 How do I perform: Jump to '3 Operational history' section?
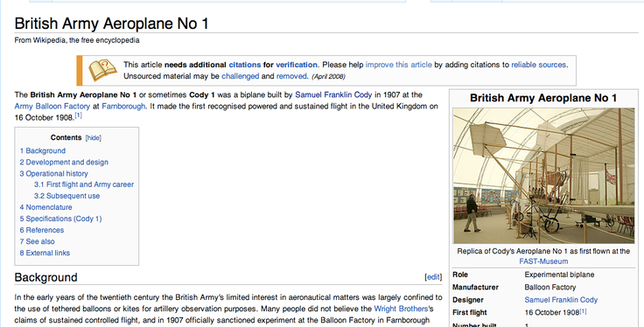click(53, 173)
